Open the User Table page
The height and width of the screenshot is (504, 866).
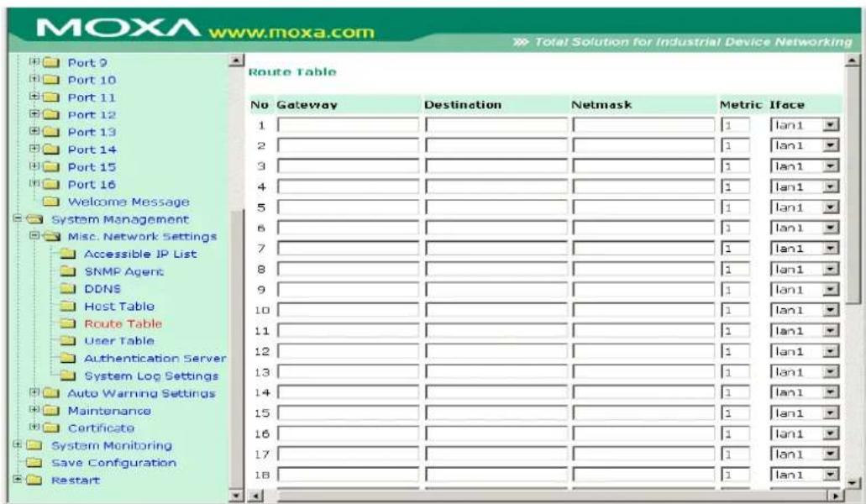tap(119, 341)
